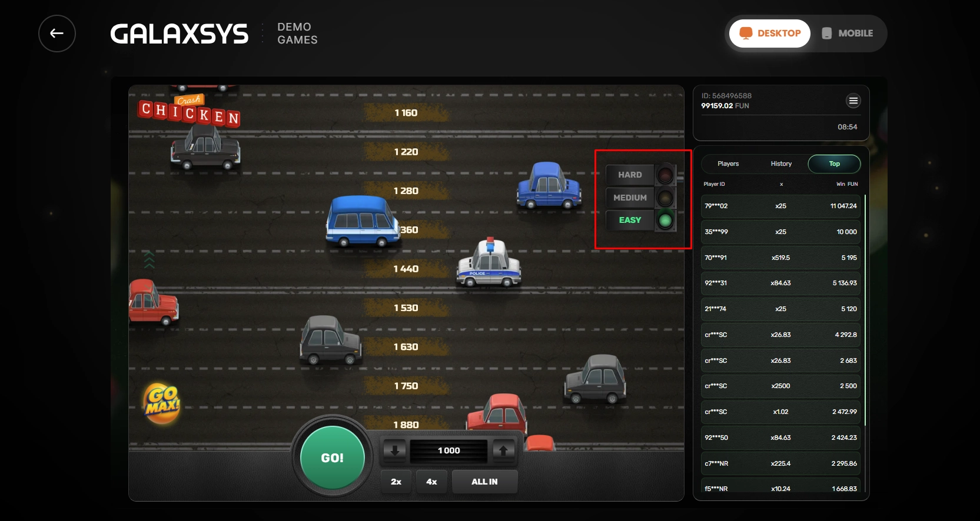Select HARD difficulty

630,175
